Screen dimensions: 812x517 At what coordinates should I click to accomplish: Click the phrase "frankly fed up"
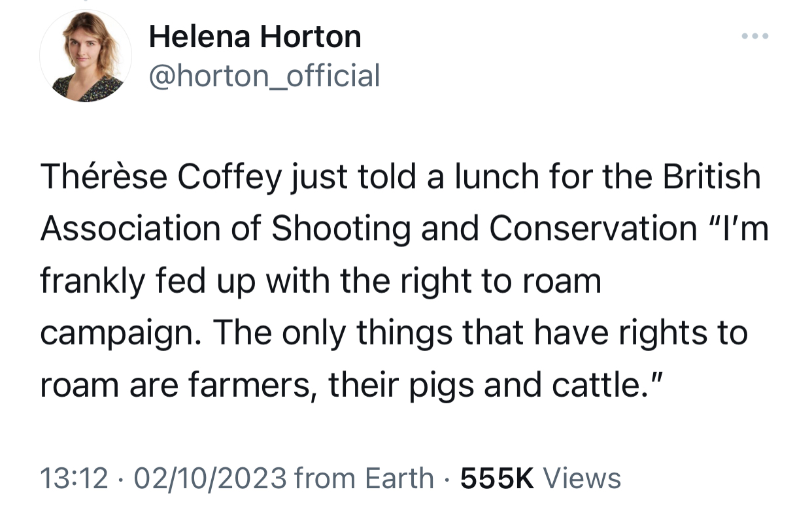158,281
